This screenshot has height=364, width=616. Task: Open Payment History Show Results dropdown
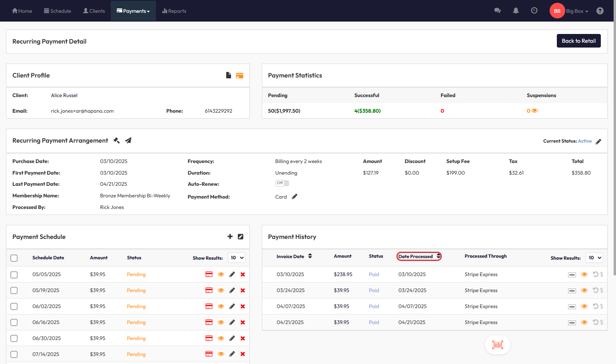coord(594,258)
